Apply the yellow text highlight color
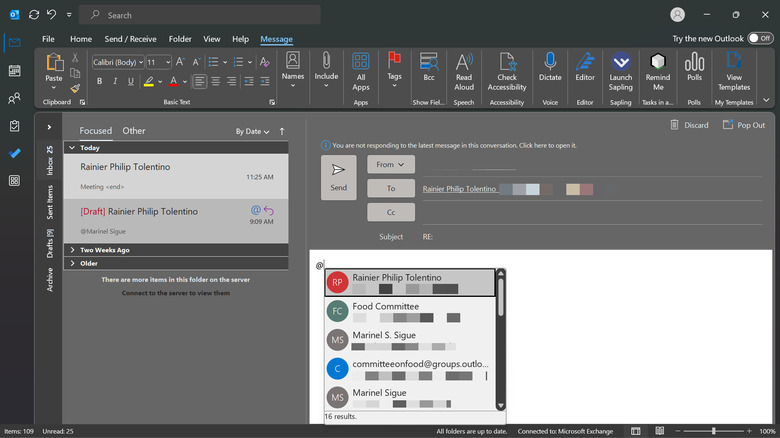780x438 pixels. coord(149,82)
